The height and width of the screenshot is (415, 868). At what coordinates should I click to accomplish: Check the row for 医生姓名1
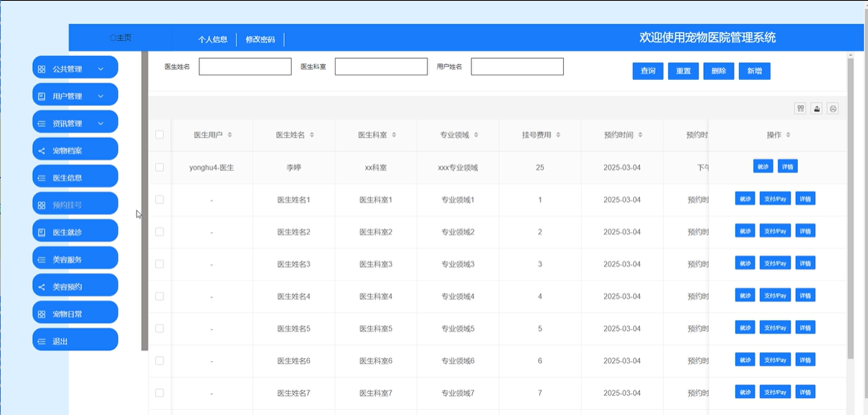[x=160, y=199]
